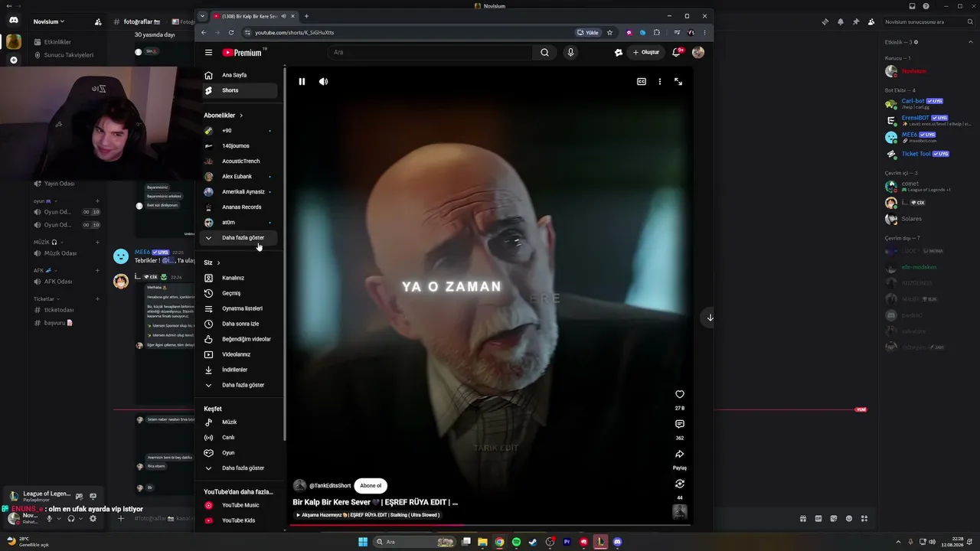Open the Short's sound thumbnail

click(x=680, y=512)
